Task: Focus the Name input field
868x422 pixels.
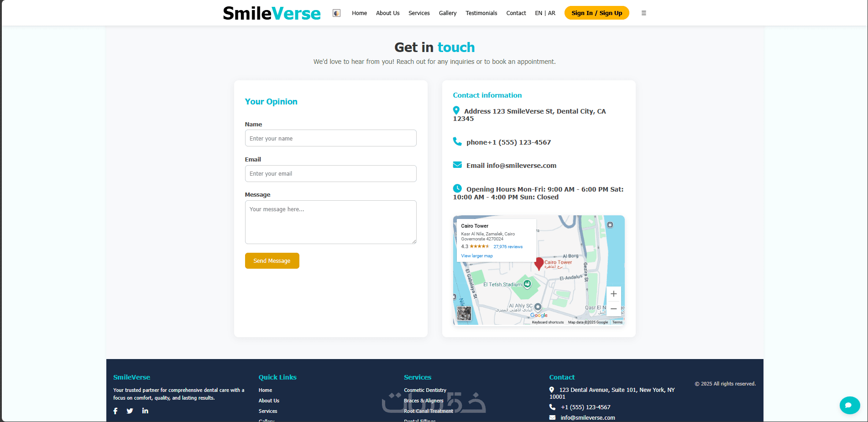Action: click(331, 138)
